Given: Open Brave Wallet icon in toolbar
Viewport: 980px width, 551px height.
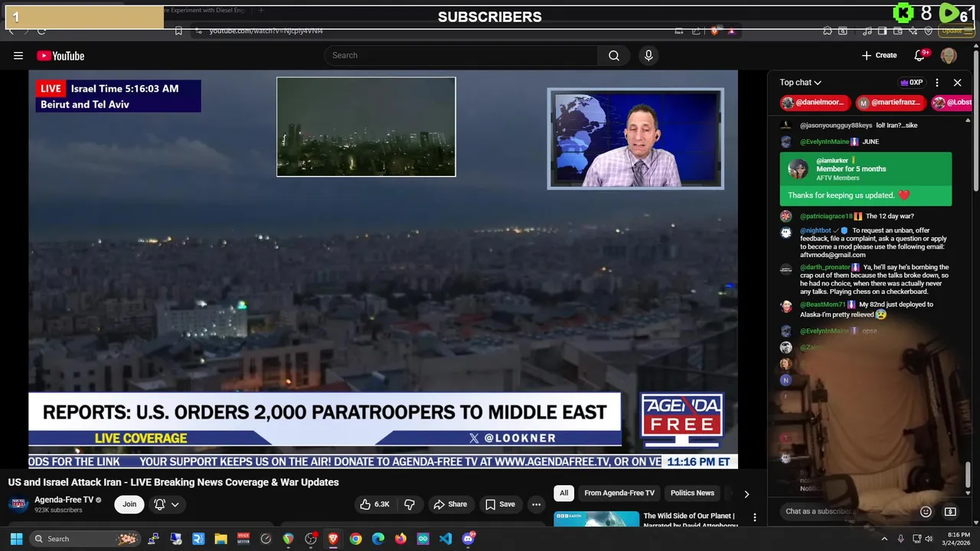Looking at the screenshot, I should point(897,31).
